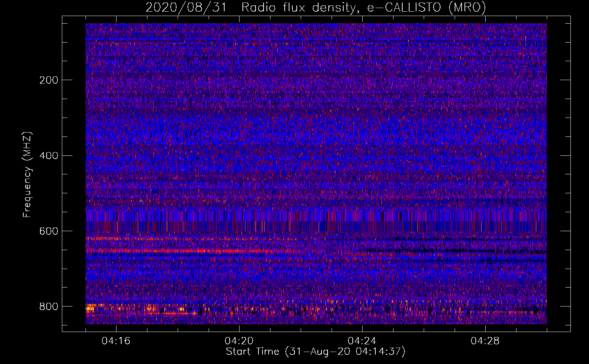Click the '04:20' time tick label
589x364 pixels.
pyautogui.click(x=239, y=341)
